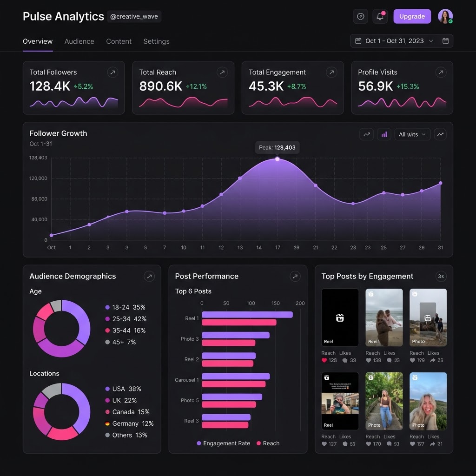Expand the Total Reach card arrow

point(222,72)
